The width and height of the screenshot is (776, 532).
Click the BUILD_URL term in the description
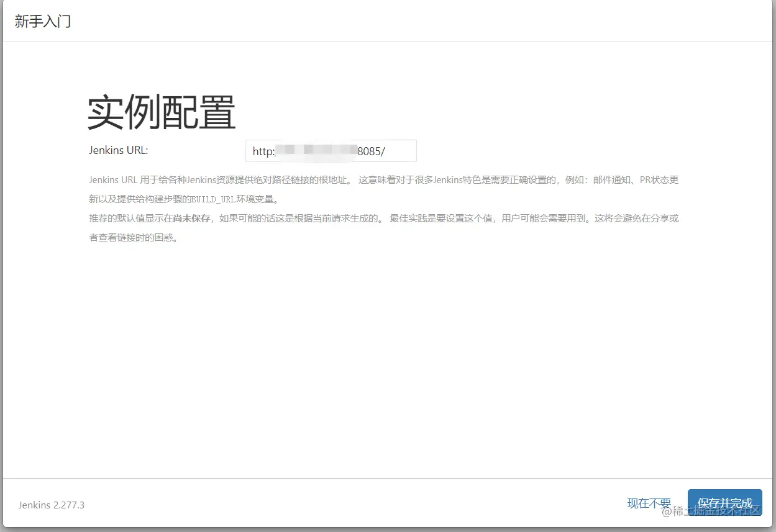211,199
